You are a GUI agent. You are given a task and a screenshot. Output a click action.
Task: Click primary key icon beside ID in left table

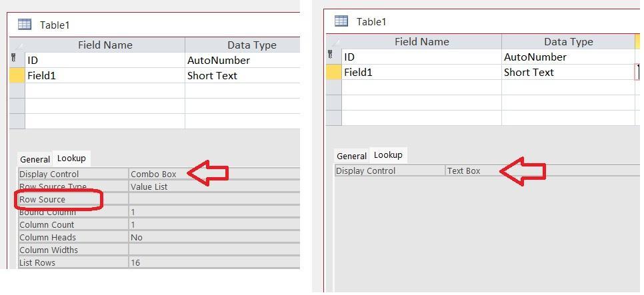[x=14, y=59]
